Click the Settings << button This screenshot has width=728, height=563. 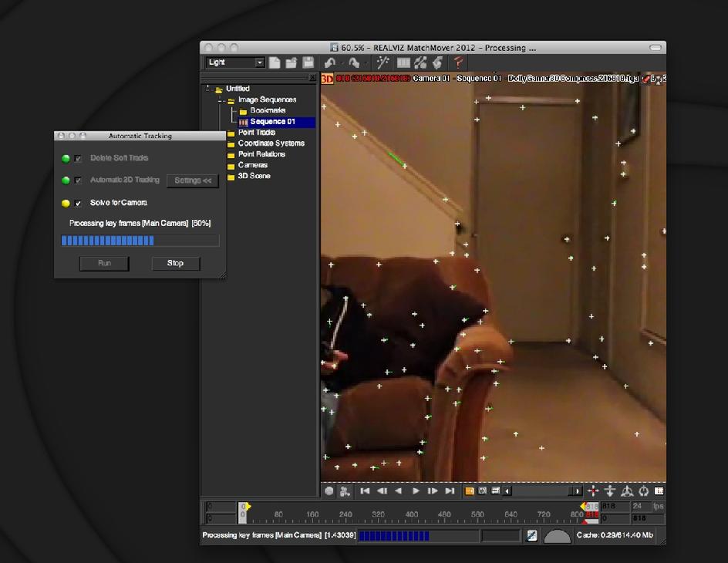[x=193, y=180]
